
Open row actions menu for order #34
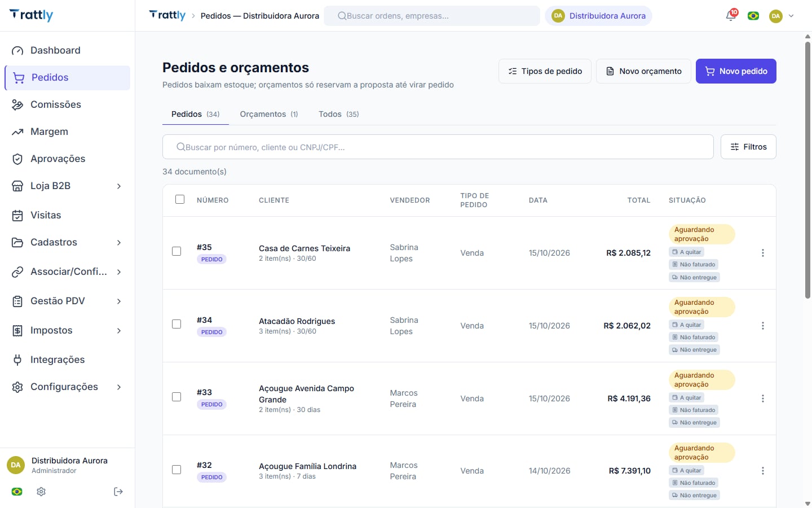click(763, 326)
